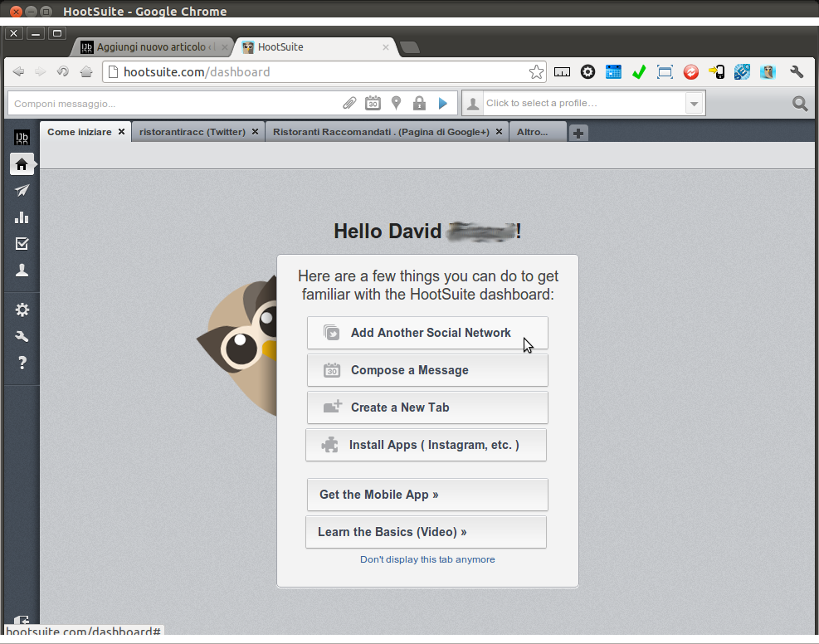819x644 pixels.
Task: Reload the page in Chrome
Action: point(63,71)
